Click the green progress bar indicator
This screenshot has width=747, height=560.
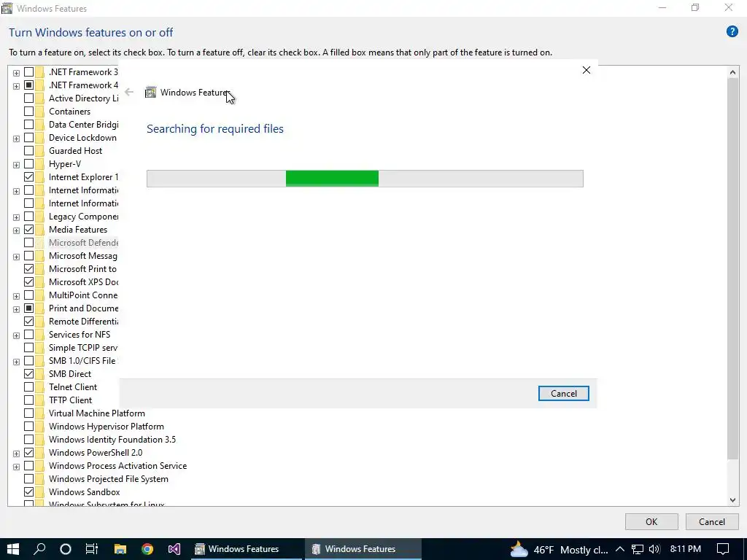332,179
